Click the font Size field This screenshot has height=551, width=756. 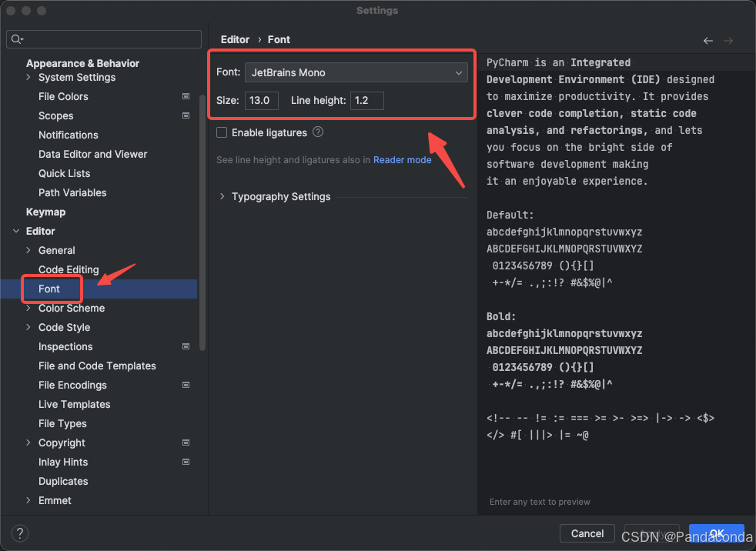tap(261, 100)
